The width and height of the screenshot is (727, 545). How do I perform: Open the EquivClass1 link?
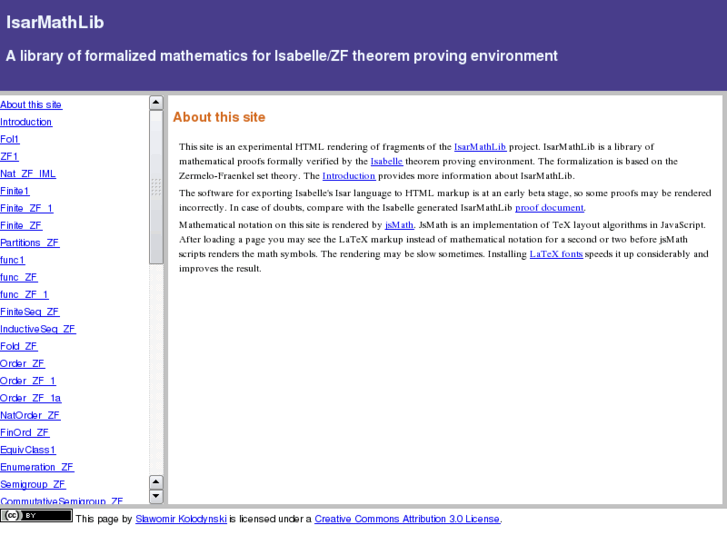[28, 450]
